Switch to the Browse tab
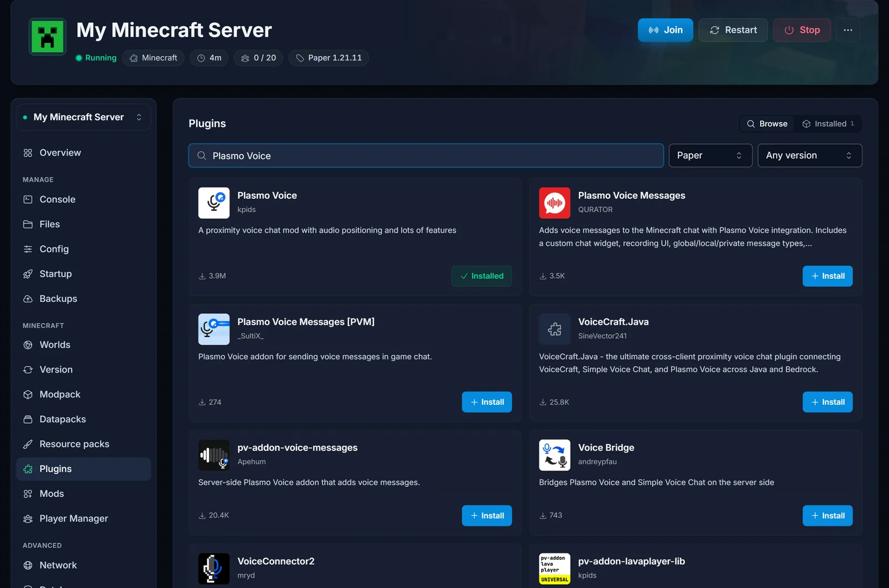Viewport: 889px width, 588px height. coord(767,124)
